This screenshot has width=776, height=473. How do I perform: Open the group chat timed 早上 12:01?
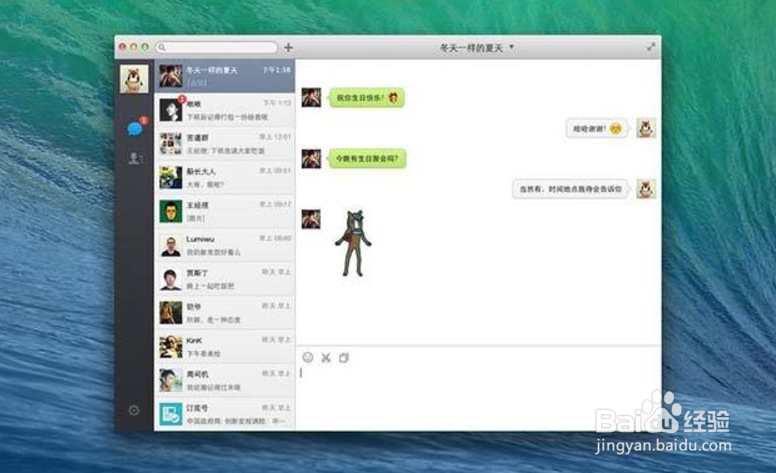tap(225, 143)
